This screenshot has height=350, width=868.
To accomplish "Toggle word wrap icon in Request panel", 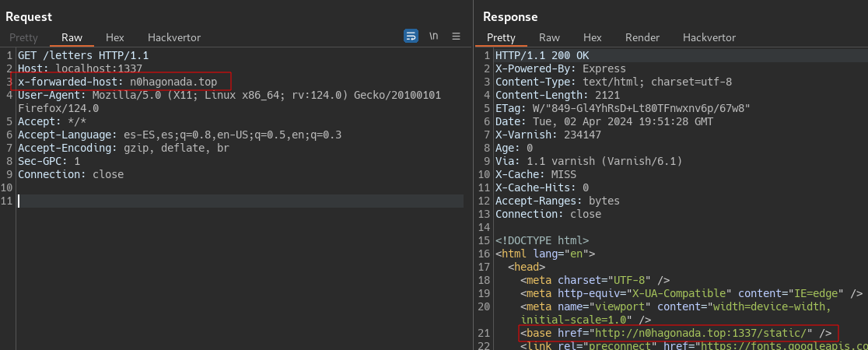I will click(x=411, y=36).
